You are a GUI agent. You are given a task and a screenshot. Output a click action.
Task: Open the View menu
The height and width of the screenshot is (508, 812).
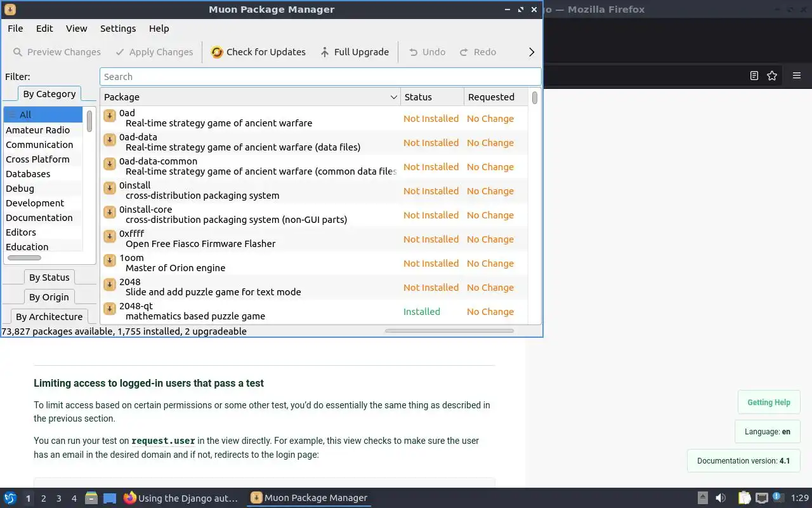click(76, 29)
